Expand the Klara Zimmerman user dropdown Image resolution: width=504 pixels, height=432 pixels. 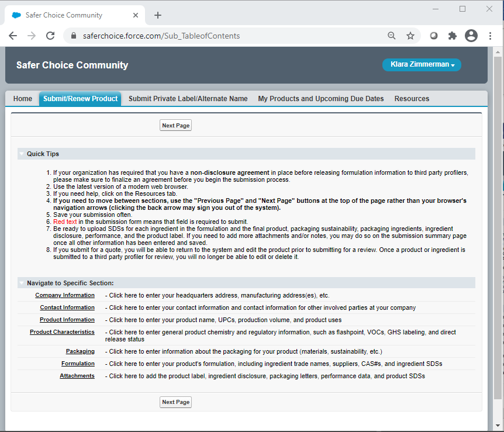point(422,65)
